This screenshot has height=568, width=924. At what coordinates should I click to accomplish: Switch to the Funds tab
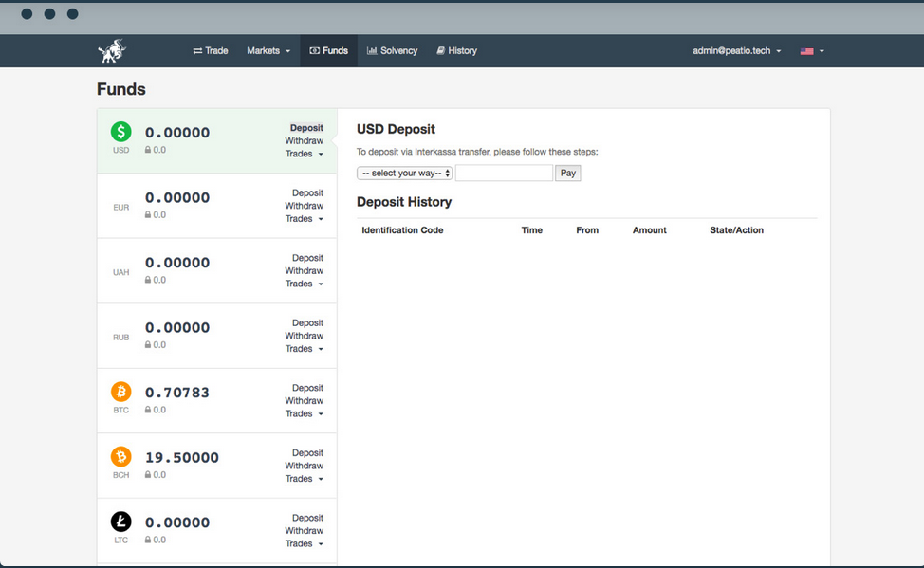[329, 50]
